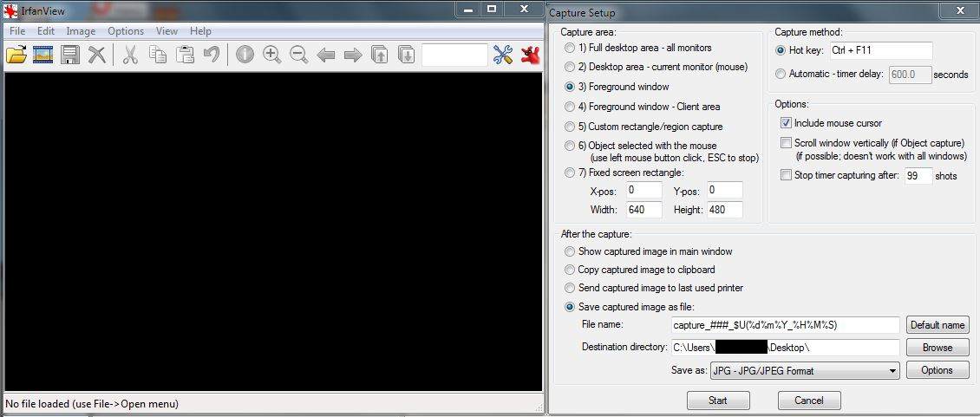Open the View menu
Image resolution: width=980 pixels, height=417 pixels.
click(167, 30)
